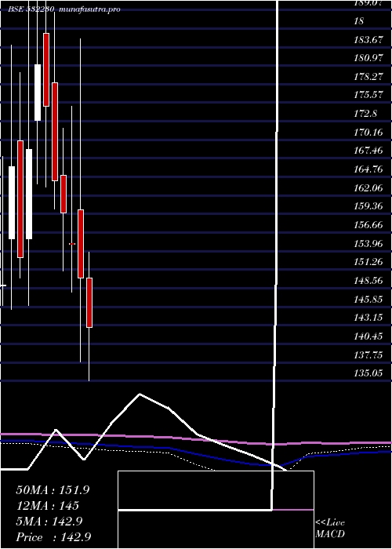The image size is (392, 549).
Task: Click the 180.97 price axis label
Action: tap(368, 58)
